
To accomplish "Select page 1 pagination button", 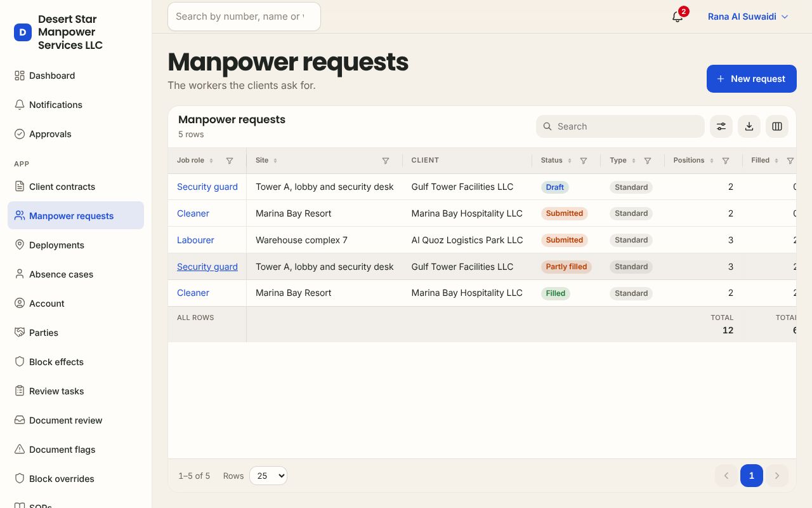I will 752,476.
